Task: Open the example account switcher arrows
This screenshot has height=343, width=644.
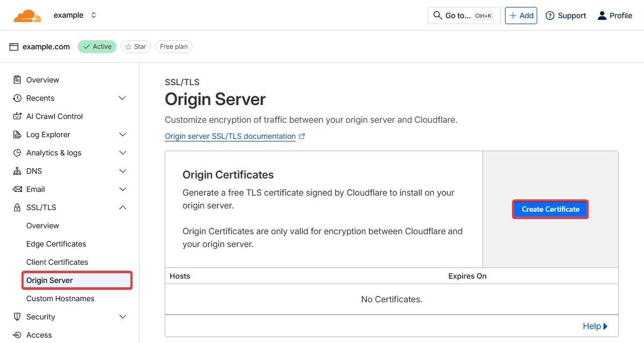Action: (94, 16)
